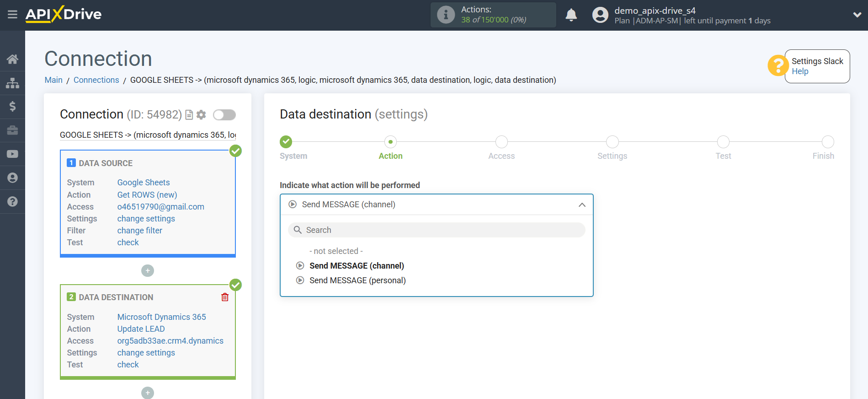This screenshot has width=868, height=399.
Task: Click change settings in Data Source
Action: (146, 219)
